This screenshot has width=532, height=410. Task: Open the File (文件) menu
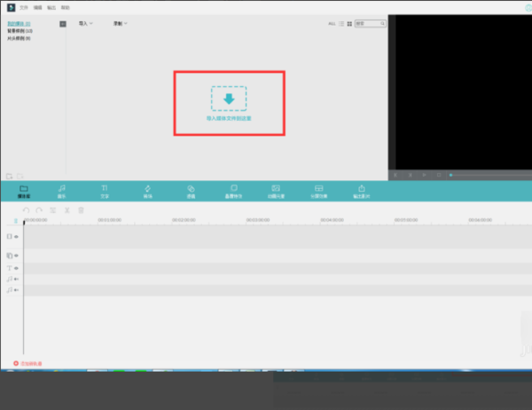click(x=23, y=7)
